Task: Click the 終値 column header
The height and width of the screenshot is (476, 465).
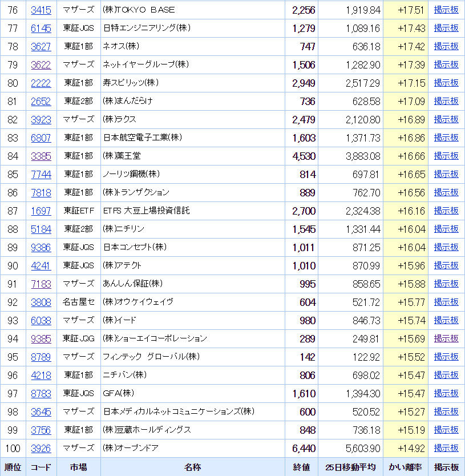Action: (301, 467)
